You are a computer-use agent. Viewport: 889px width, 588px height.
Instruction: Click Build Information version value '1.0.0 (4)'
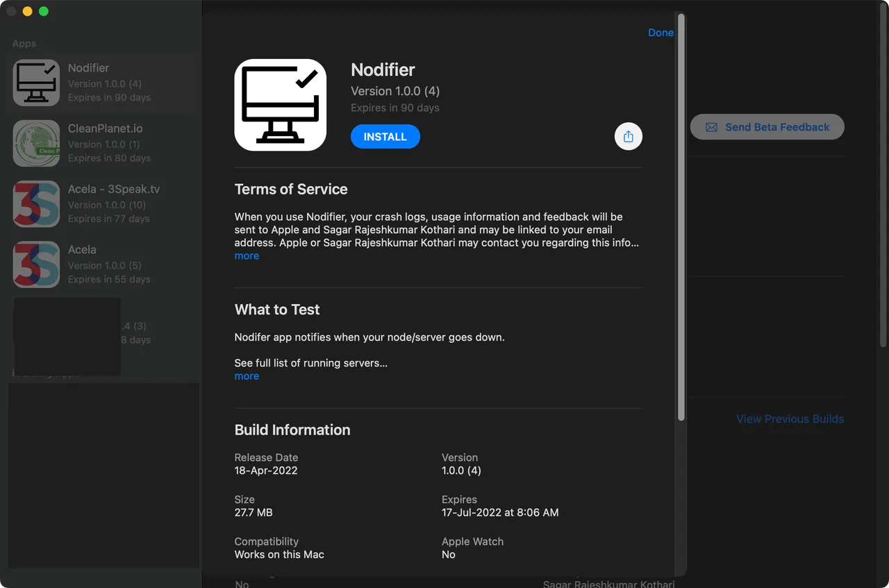click(461, 470)
